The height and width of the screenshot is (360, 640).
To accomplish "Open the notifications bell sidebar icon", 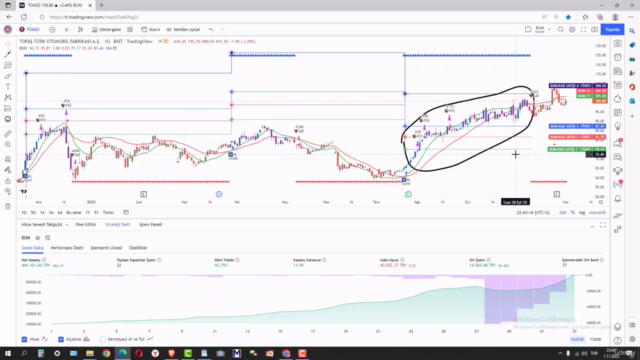I will click(x=618, y=199).
